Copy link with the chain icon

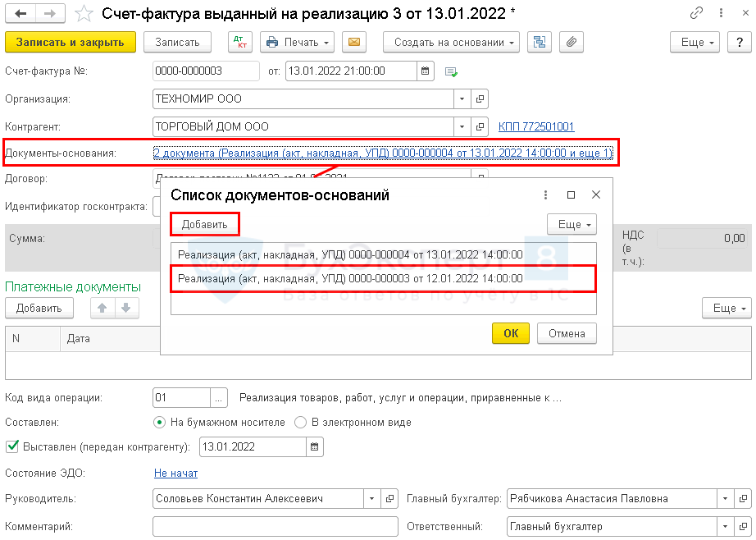(696, 13)
